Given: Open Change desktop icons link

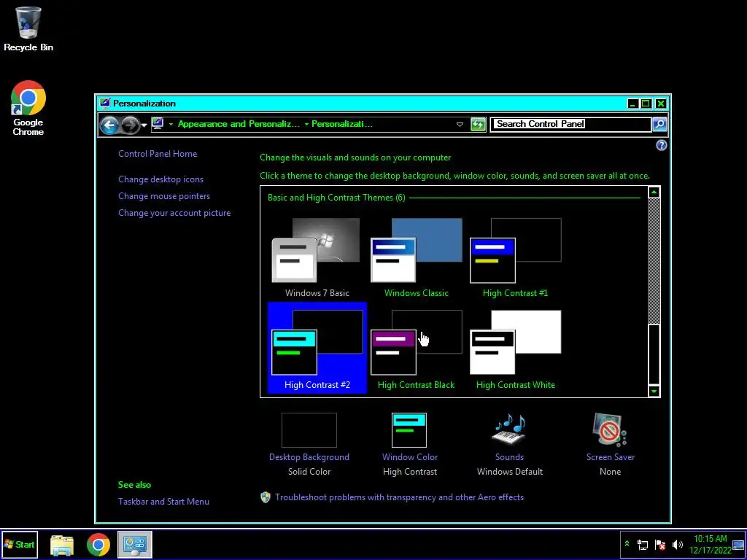Looking at the screenshot, I should [x=161, y=179].
